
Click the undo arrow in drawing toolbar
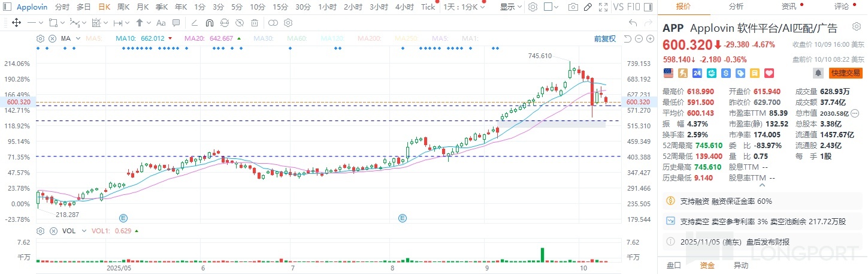tap(633, 23)
